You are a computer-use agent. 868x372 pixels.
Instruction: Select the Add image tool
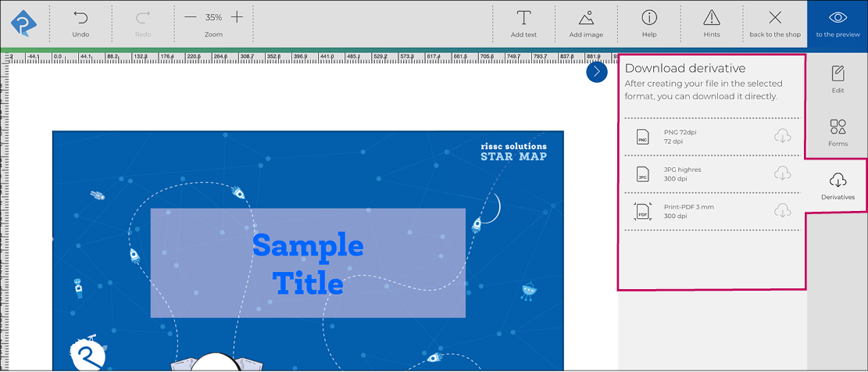(586, 18)
